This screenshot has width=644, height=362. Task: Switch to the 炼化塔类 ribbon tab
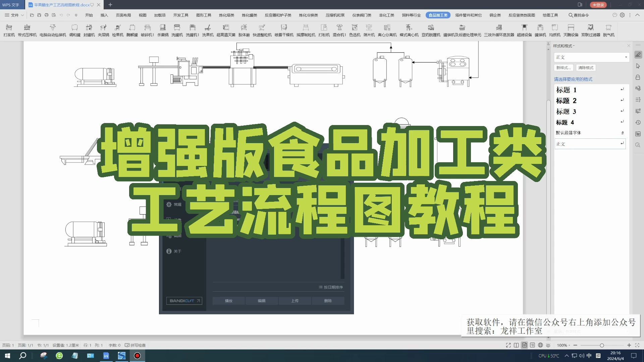(226, 15)
